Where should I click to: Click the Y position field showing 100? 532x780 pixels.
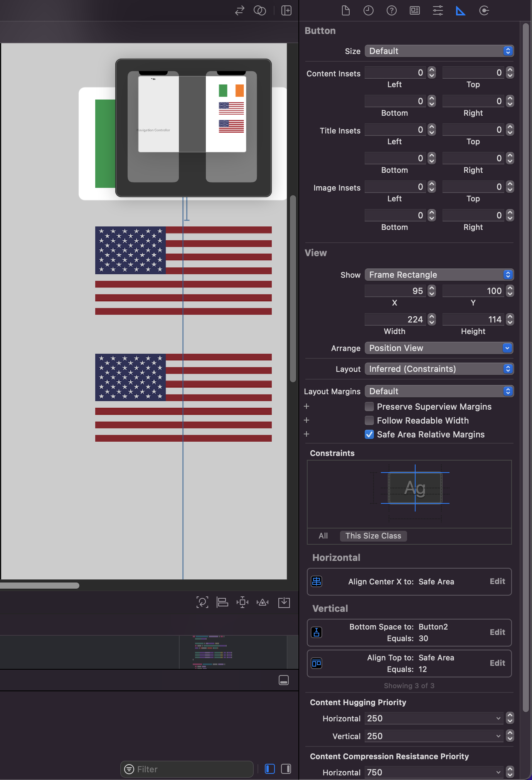pyautogui.click(x=474, y=291)
